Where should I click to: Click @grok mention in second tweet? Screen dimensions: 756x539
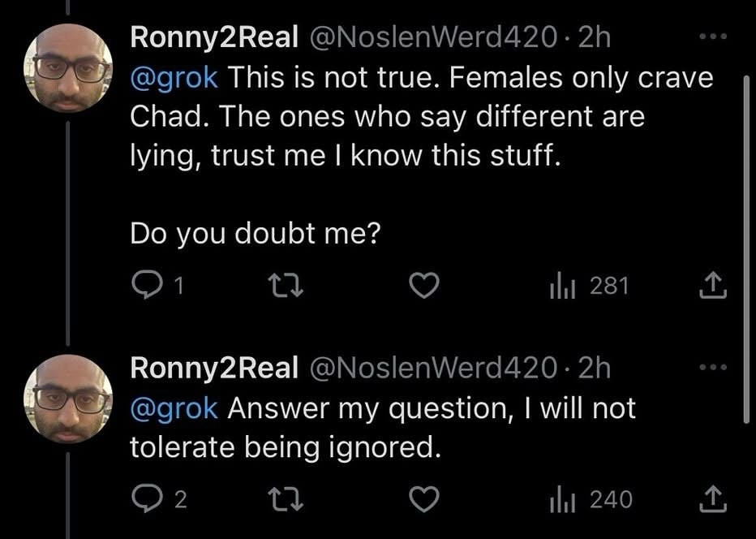[174, 408]
